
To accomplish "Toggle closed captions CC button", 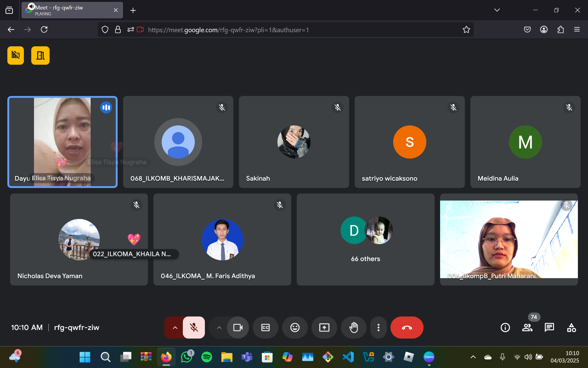I will (265, 328).
